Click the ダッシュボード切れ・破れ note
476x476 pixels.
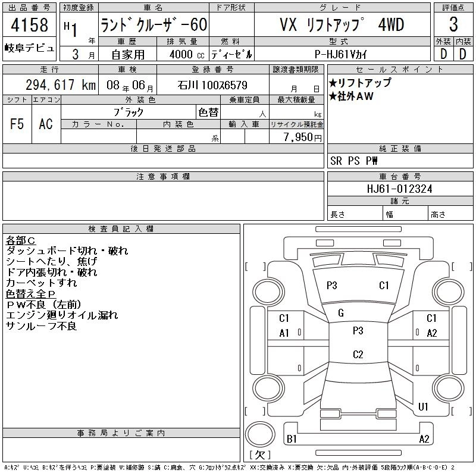pos(67,250)
